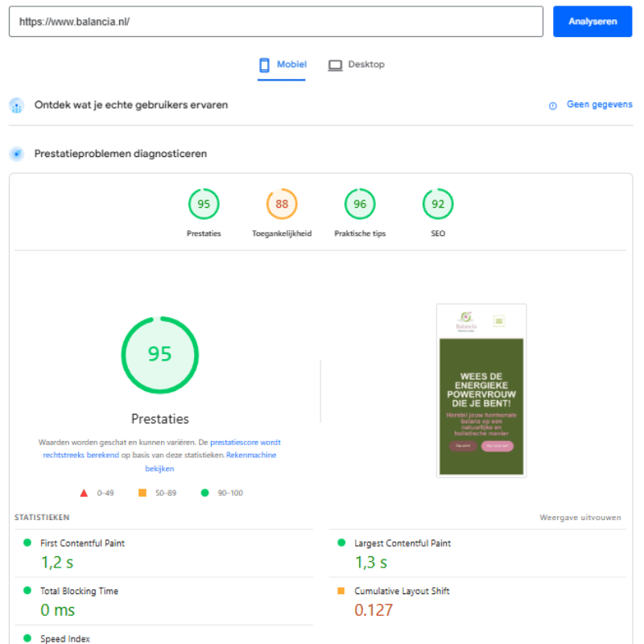644x644 pixels.
Task: Click the green dot beside Speed Index
Action: (27, 638)
